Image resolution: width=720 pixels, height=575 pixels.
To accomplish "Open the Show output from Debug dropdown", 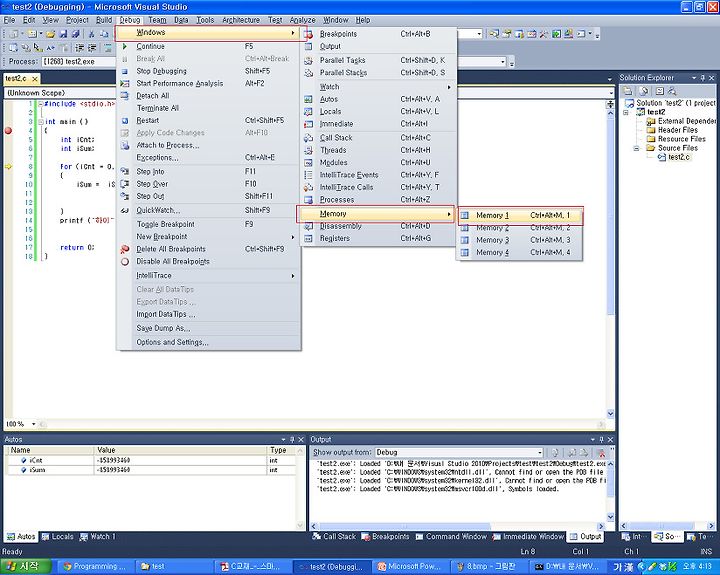I will (x=540, y=452).
